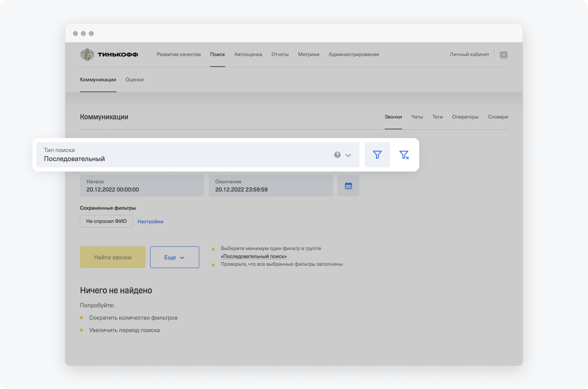Image resolution: width=588 pixels, height=389 pixels.
Task: Click the Tinkoff logo
Action: coord(109,55)
